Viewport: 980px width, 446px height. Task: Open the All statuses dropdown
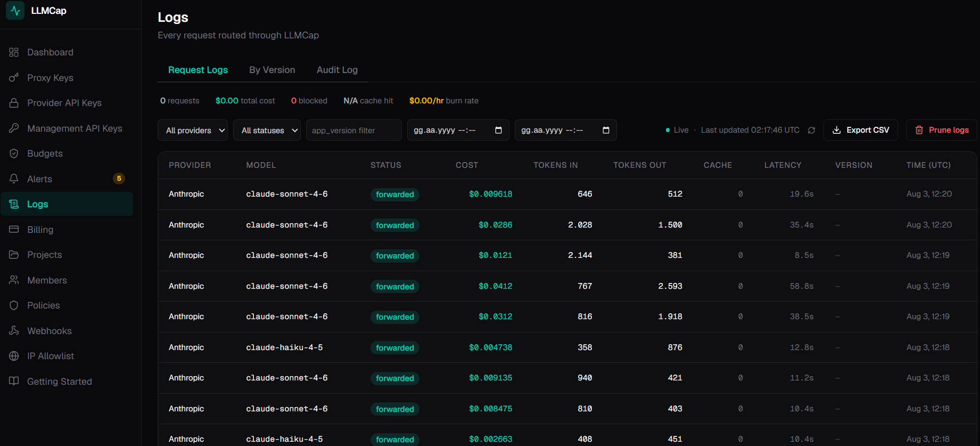click(267, 130)
